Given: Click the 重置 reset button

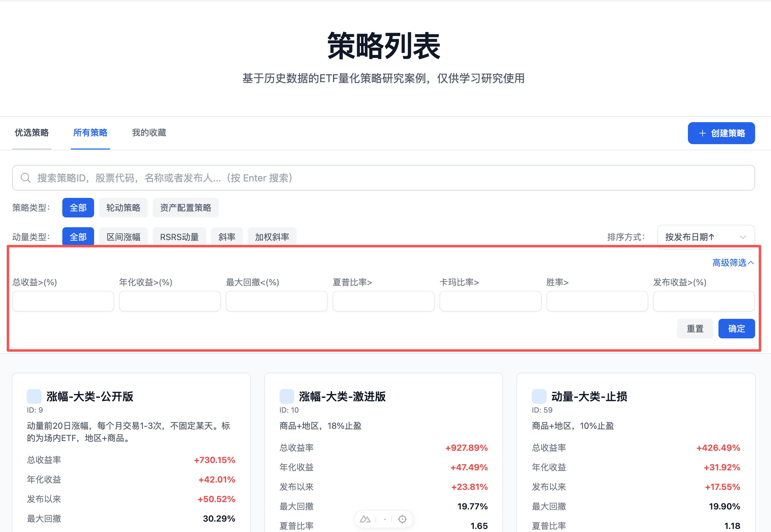Looking at the screenshot, I should (695, 328).
